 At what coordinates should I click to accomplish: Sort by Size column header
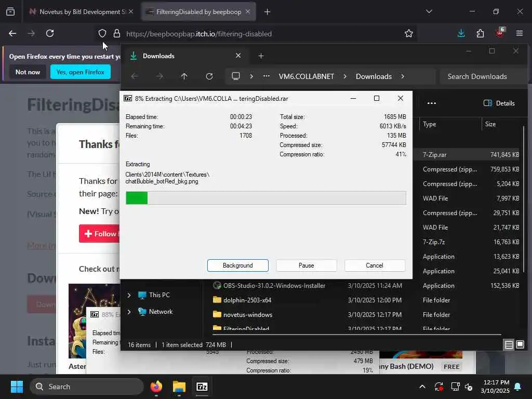502,124
